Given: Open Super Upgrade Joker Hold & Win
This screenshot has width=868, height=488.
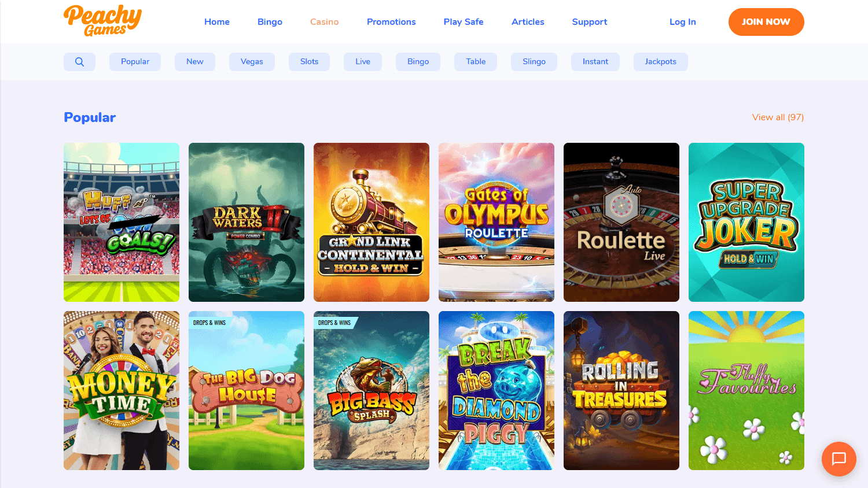Looking at the screenshot, I should (x=746, y=222).
